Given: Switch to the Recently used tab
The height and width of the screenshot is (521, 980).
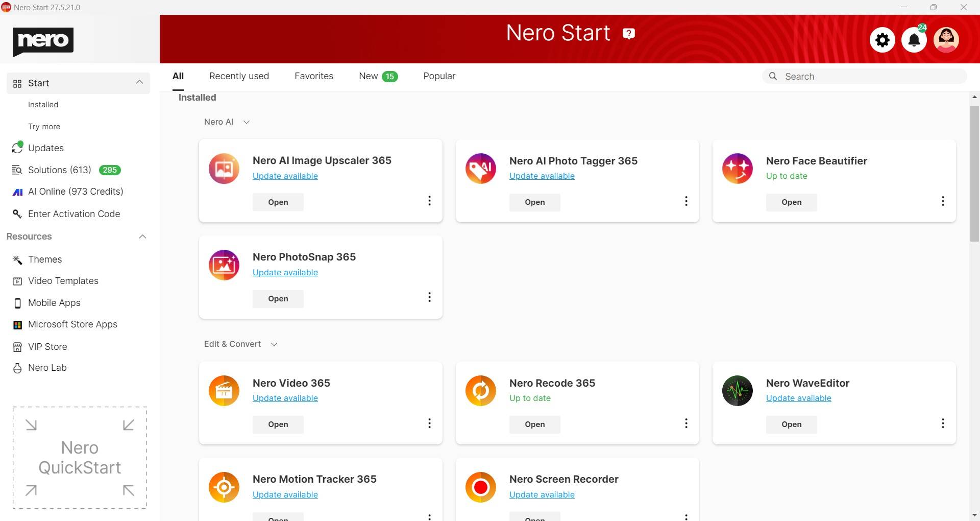Looking at the screenshot, I should 239,76.
